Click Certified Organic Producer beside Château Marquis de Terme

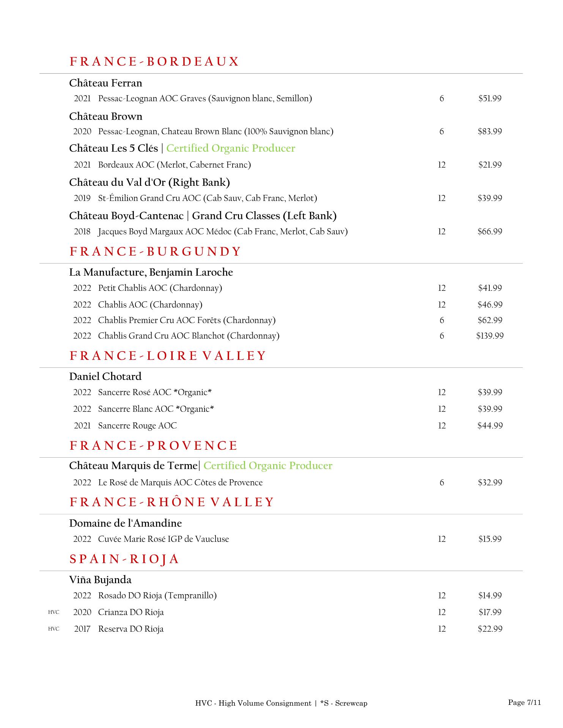[268, 466]
